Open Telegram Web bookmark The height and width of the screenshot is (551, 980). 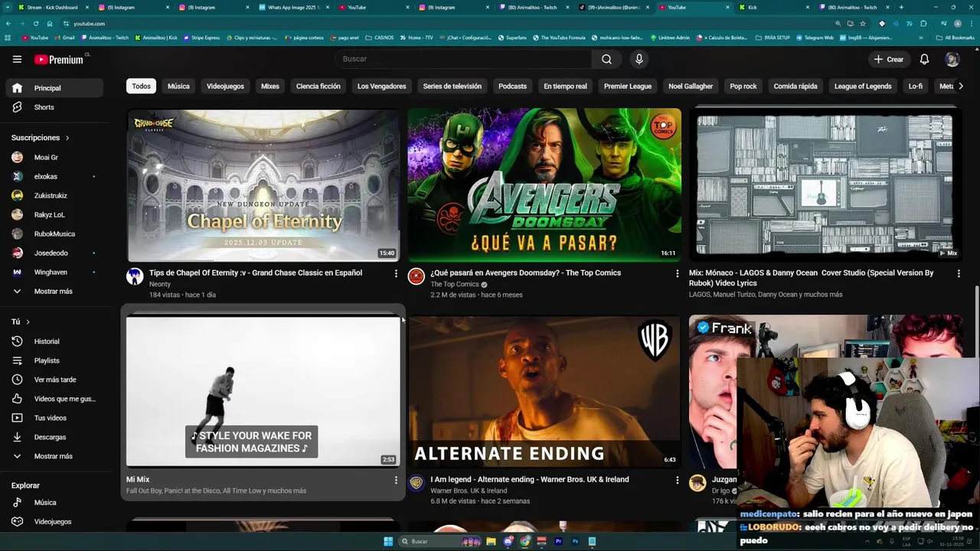tap(815, 37)
